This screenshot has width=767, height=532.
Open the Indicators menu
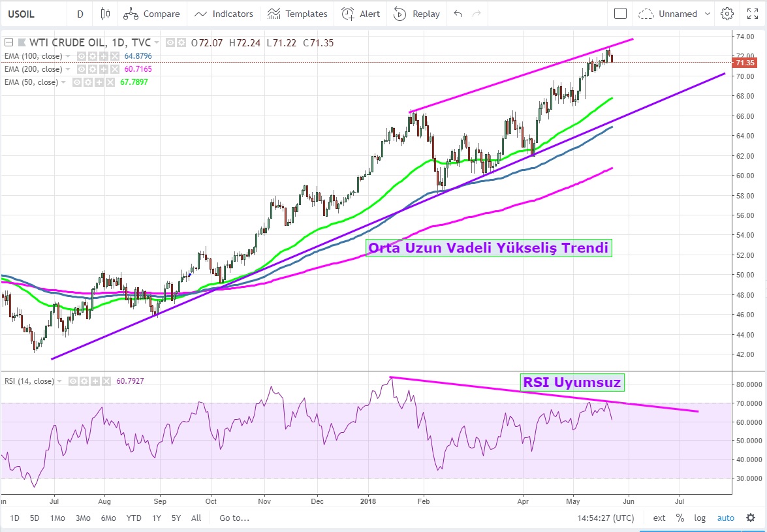pos(224,14)
